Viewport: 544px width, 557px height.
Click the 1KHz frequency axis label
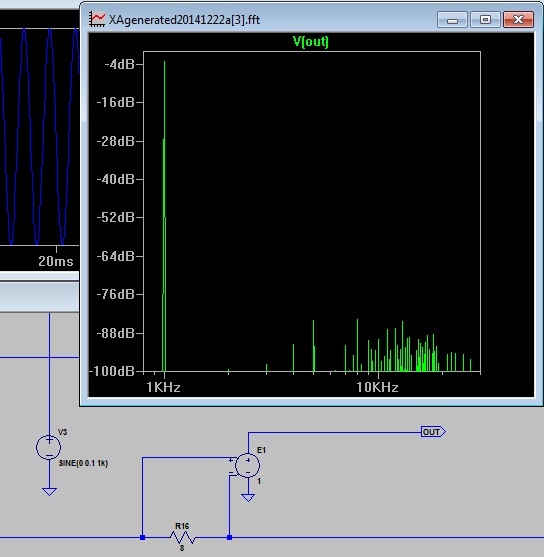163,387
